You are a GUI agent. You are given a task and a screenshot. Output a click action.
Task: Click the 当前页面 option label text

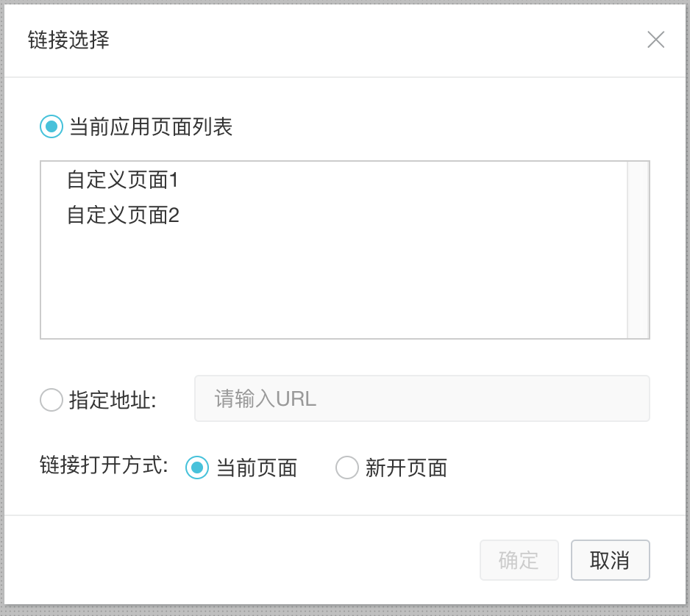[257, 468]
